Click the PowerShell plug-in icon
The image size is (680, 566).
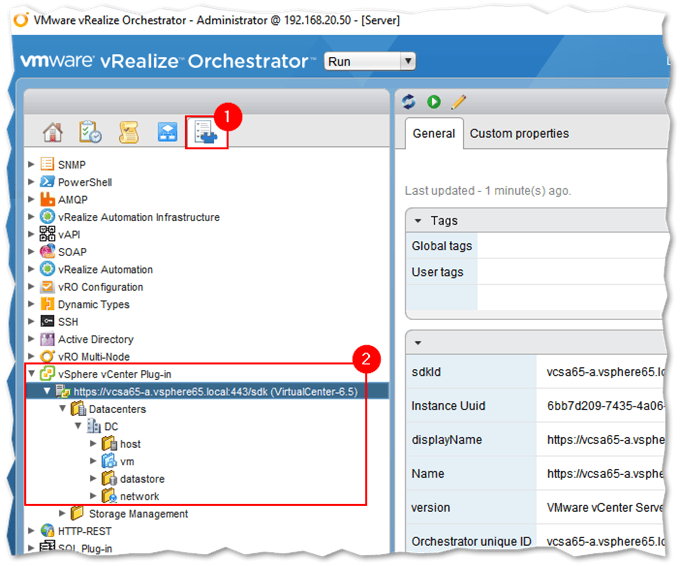point(47,181)
